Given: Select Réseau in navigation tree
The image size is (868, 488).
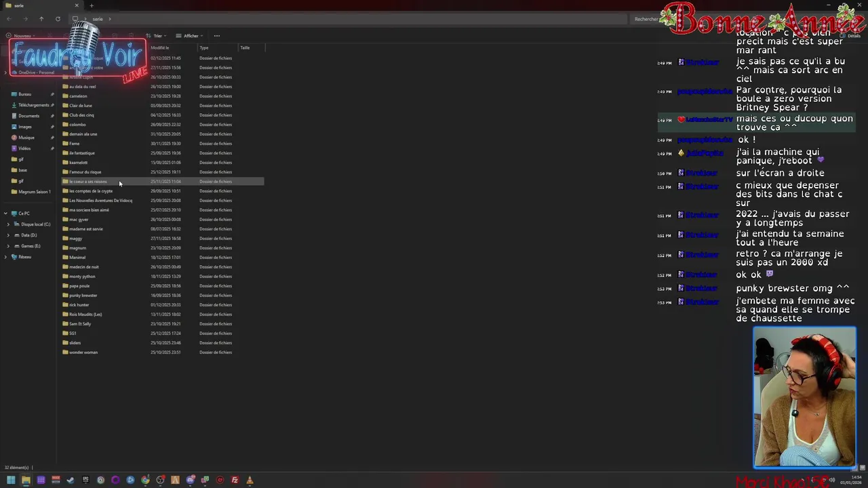Looking at the screenshot, I should click(22, 257).
